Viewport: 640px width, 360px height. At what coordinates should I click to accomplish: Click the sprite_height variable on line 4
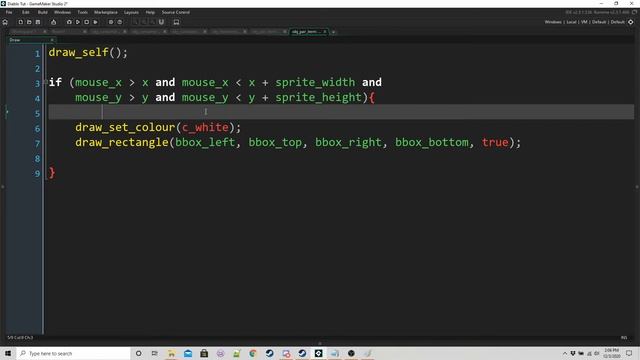pyautogui.click(x=318, y=98)
